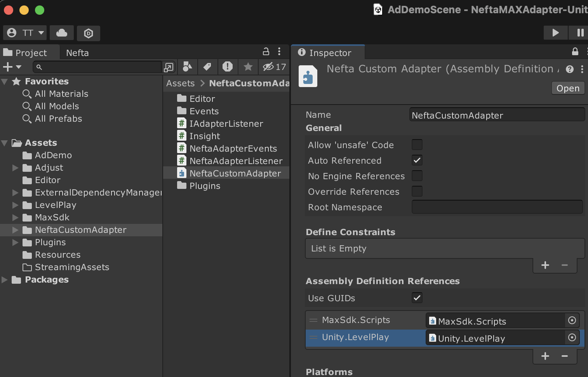Image resolution: width=588 pixels, height=377 pixels.
Task: Expand the LevelPlay folder
Action: pyautogui.click(x=16, y=205)
